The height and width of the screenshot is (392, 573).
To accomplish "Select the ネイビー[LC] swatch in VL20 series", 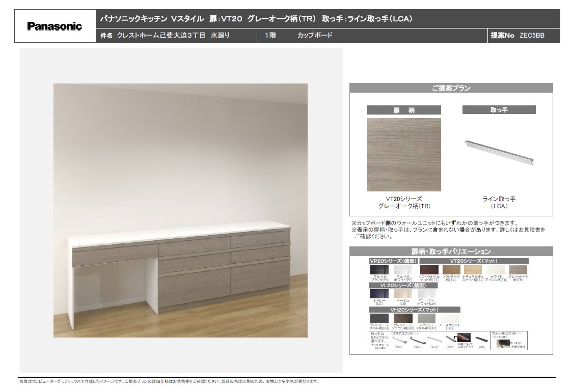I will (x=380, y=294).
